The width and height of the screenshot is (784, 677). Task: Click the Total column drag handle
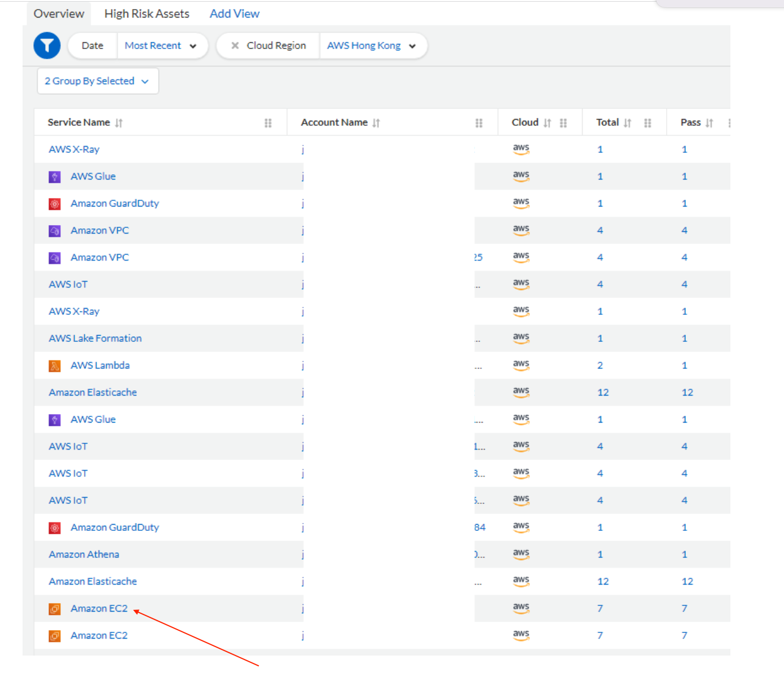click(x=648, y=123)
